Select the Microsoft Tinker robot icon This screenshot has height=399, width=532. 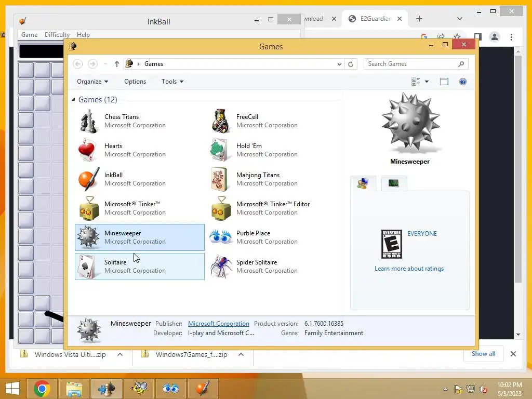(x=89, y=208)
